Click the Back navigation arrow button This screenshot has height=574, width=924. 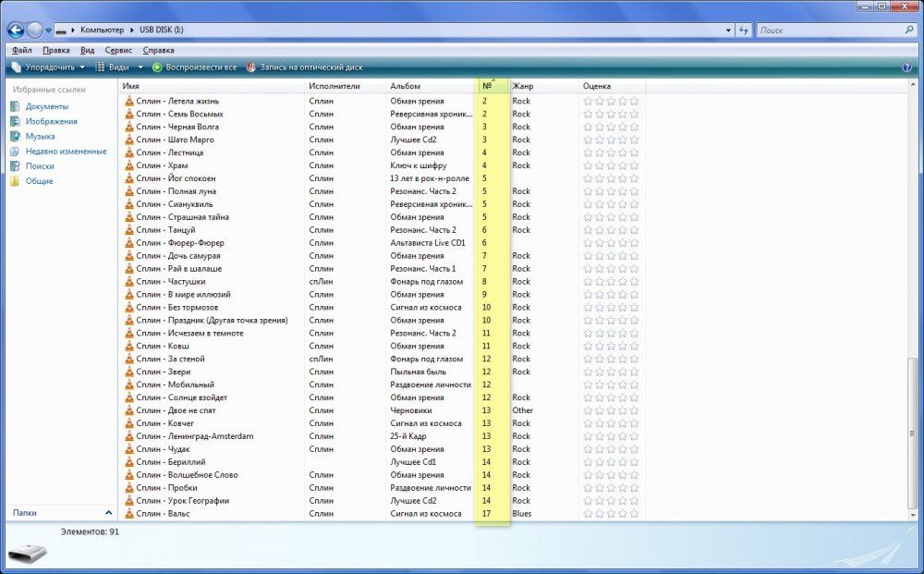point(15,31)
